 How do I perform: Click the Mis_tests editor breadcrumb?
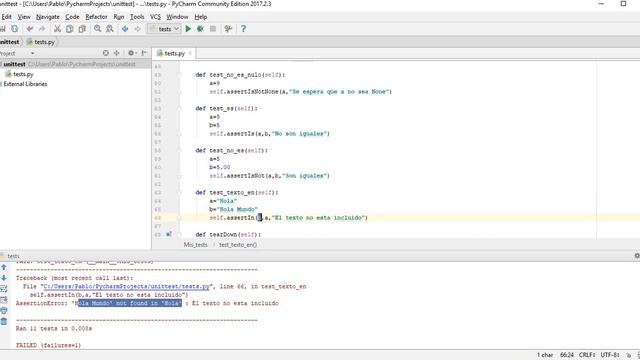[196, 245]
